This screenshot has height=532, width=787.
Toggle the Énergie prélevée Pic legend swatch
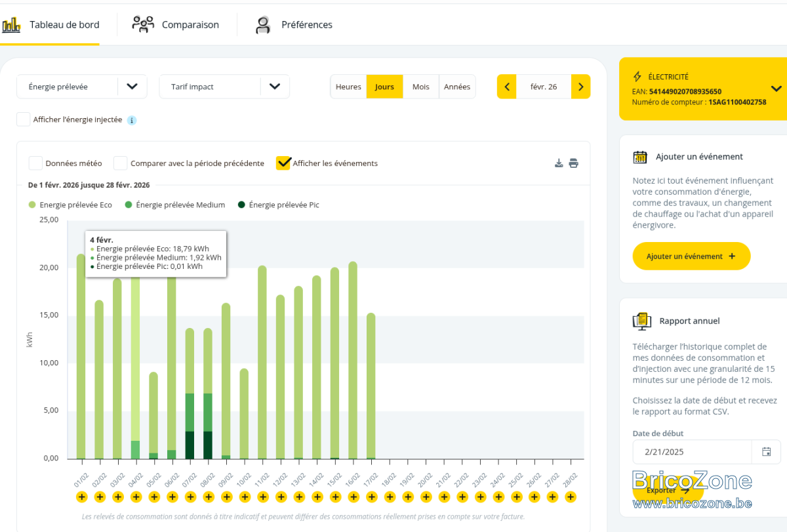click(x=241, y=205)
